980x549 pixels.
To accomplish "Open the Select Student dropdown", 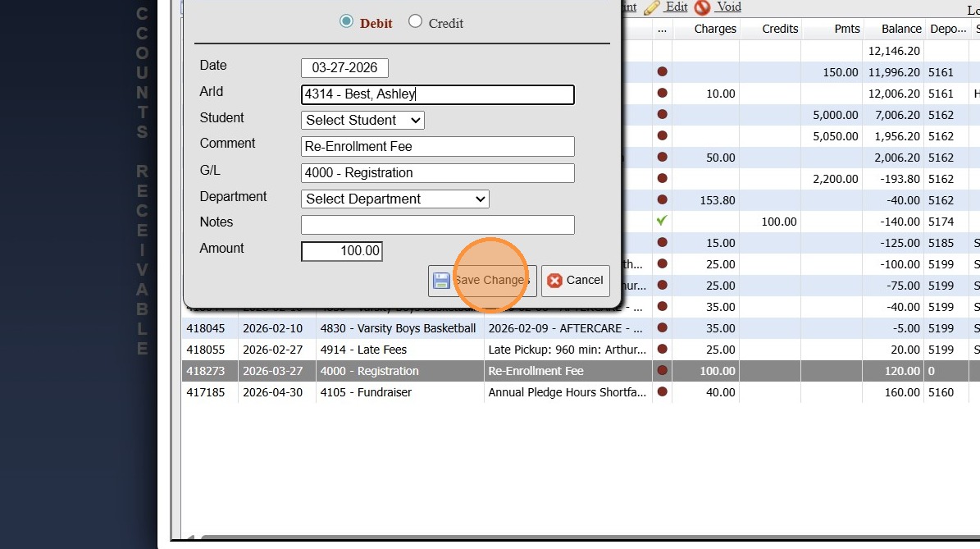I will (362, 120).
